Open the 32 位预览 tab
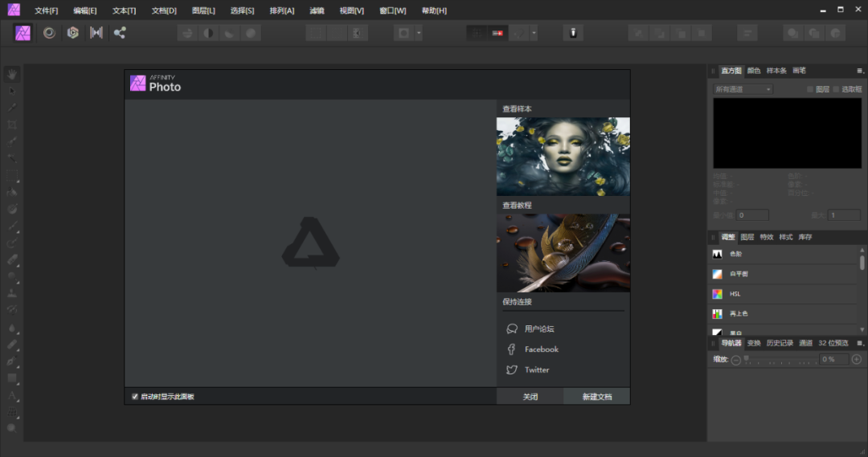Image resolution: width=868 pixels, height=457 pixels. 833,343
